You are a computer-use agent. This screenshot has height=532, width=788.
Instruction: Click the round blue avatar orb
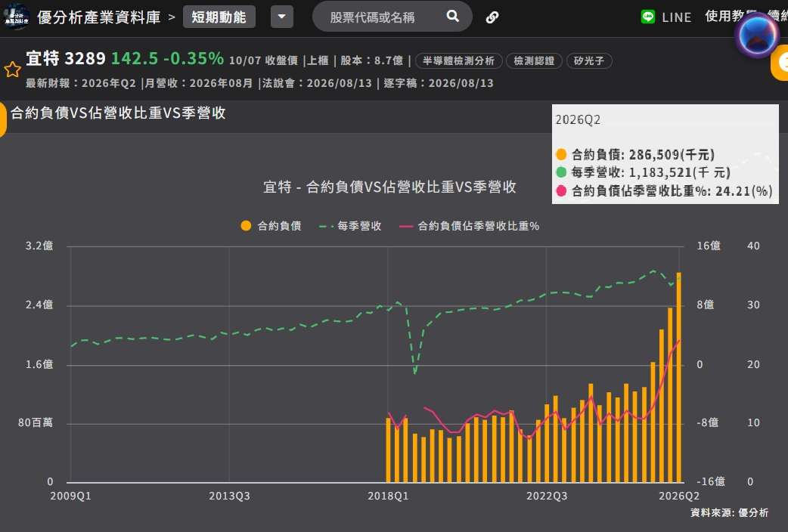point(756,36)
